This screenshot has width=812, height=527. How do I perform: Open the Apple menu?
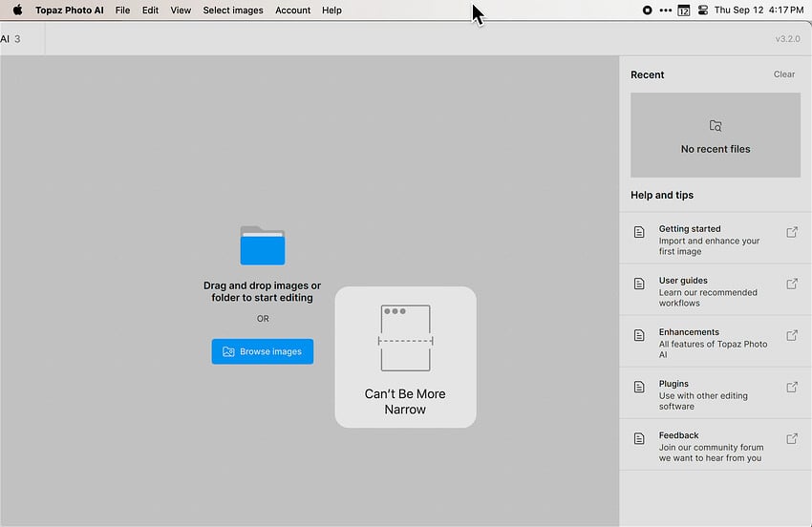tap(17, 11)
